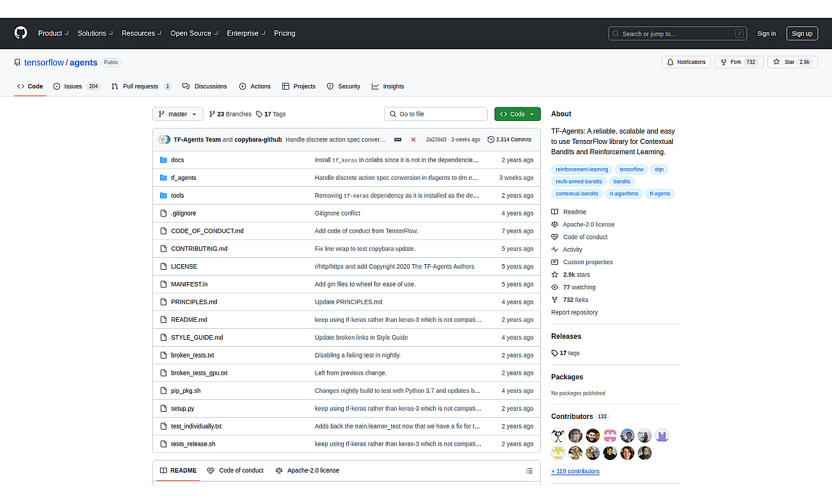
Task: Click the tf_agents folder icon
Action: [x=163, y=178]
